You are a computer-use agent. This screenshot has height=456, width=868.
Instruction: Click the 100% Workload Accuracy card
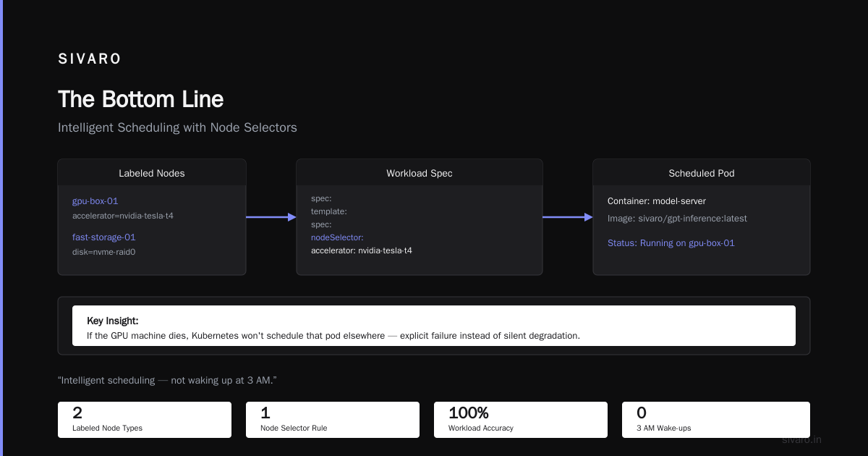(521, 420)
